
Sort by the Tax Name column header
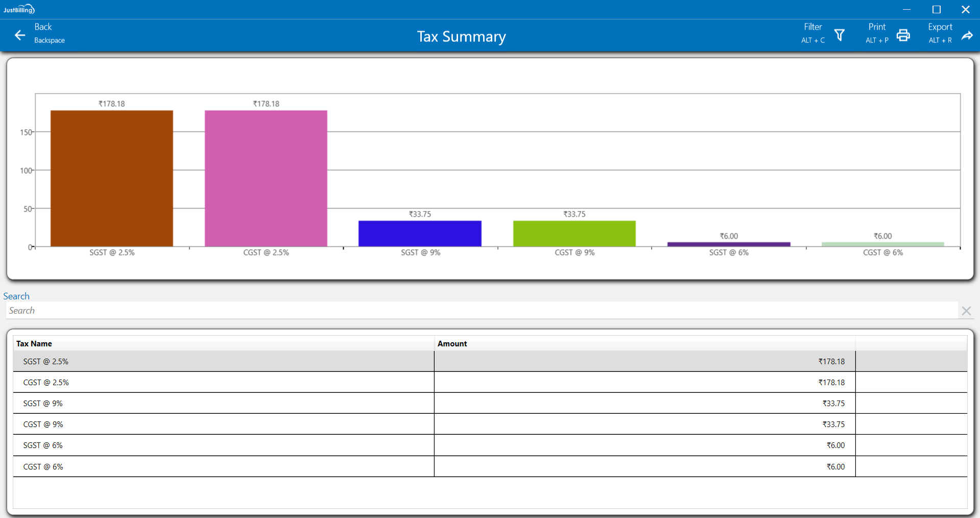pyautogui.click(x=34, y=344)
